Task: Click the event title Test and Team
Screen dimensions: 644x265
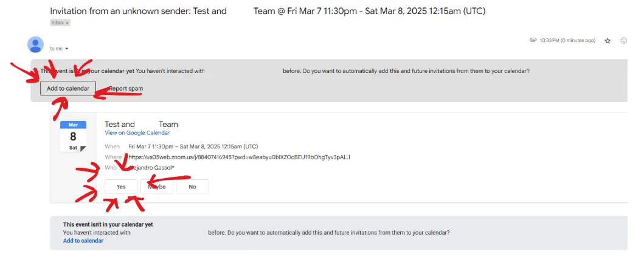Action: click(x=141, y=125)
